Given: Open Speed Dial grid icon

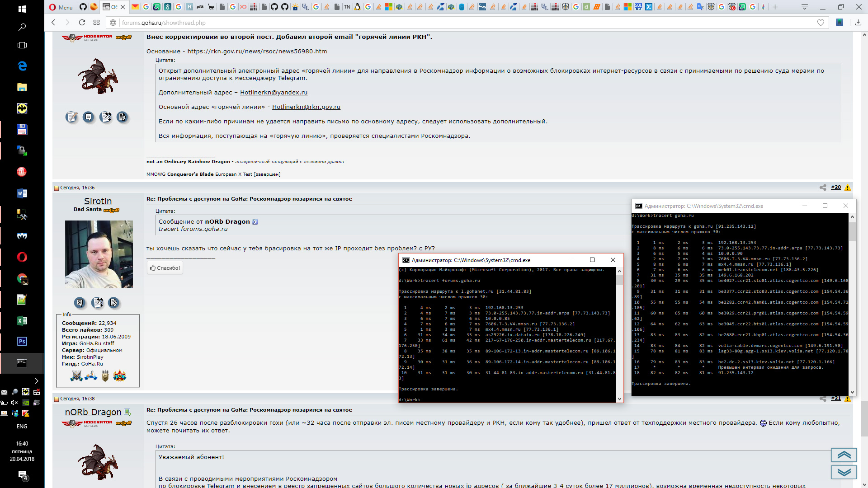Looking at the screenshot, I should (x=96, y=23).
